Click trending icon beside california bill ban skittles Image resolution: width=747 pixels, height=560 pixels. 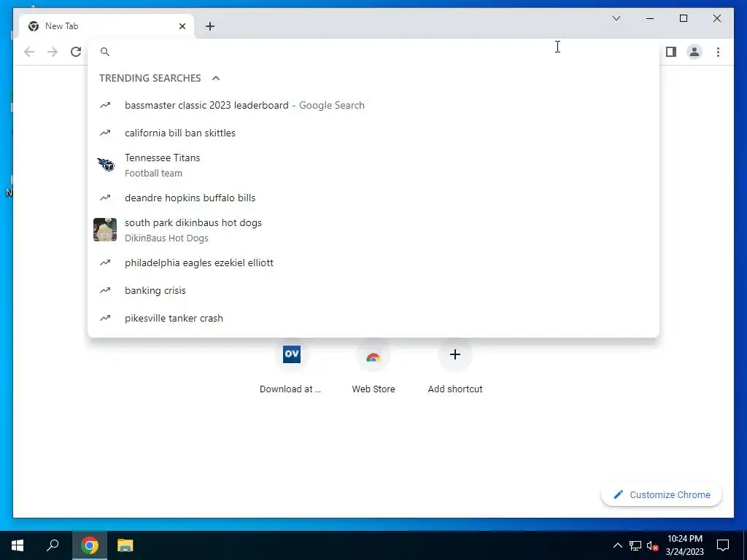point(105,133)
